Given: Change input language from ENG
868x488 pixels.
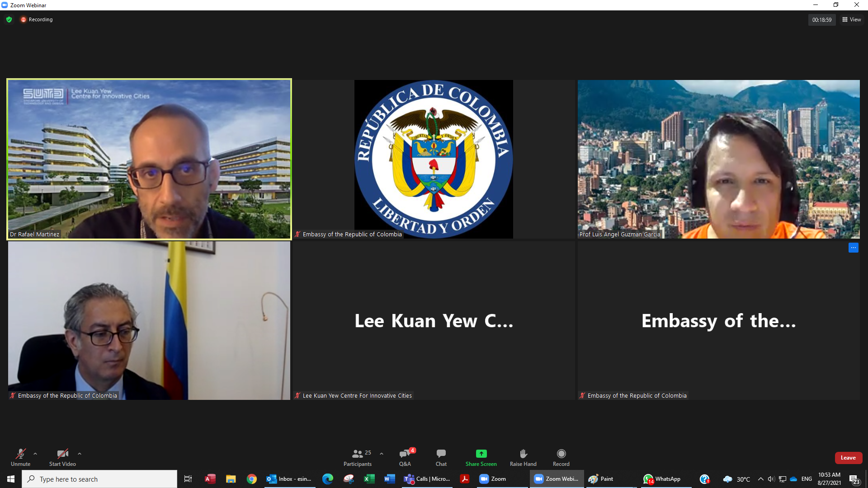Looking at the screenshot, I should point(807,479).
